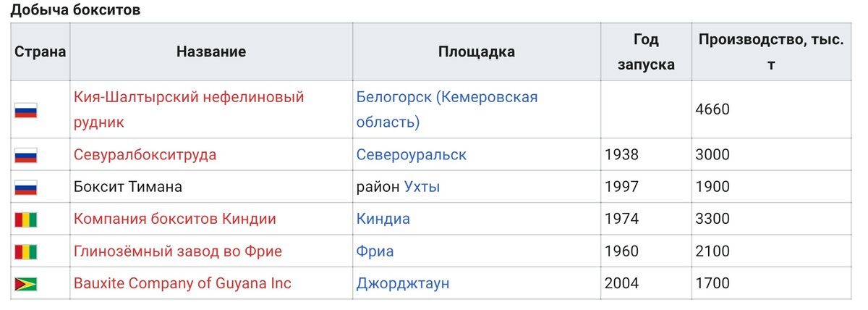The height and width of the screenshot is (310, 868).
Task: Click the Russian flag beside Кия-Шалтырский рудник
Action: pos(25,110)
